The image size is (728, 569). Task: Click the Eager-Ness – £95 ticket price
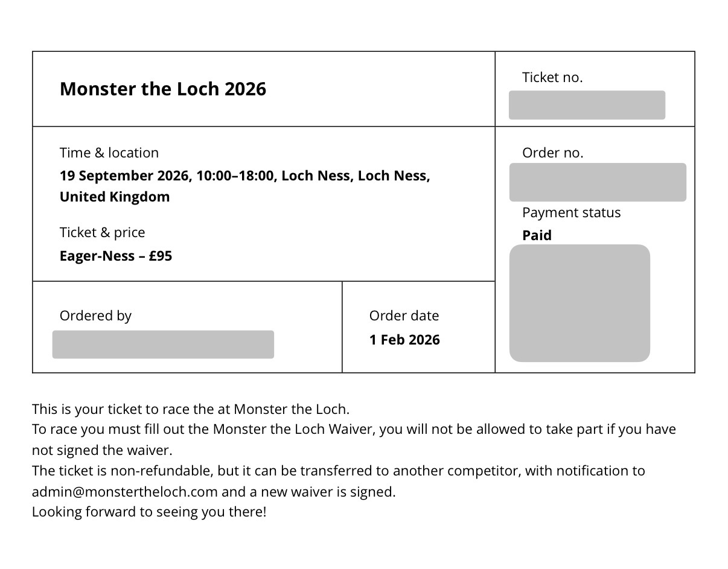coord(116,256)
